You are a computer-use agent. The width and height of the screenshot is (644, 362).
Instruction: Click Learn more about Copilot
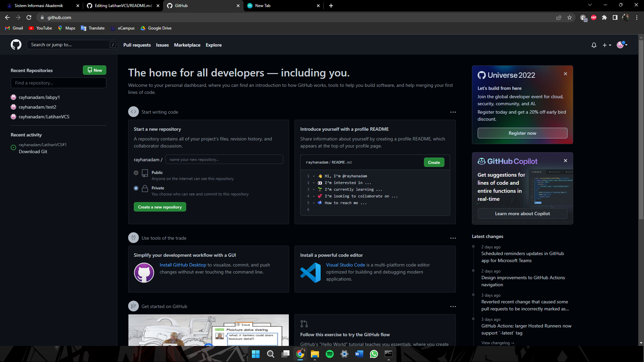coord(522,214)
